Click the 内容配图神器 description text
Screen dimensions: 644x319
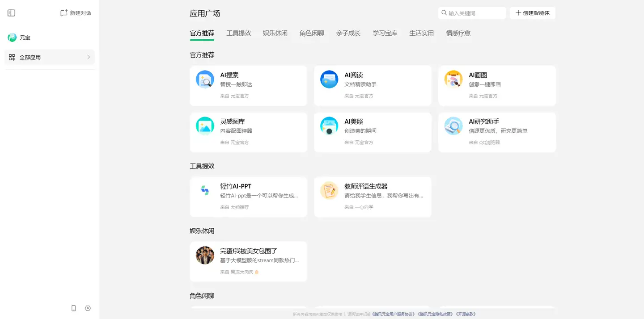(x=236, y=131)
